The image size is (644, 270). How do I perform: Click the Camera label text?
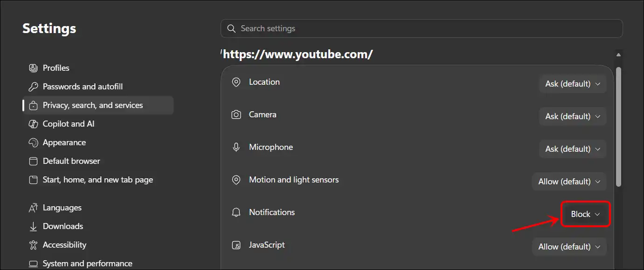(x=263, y=115)
